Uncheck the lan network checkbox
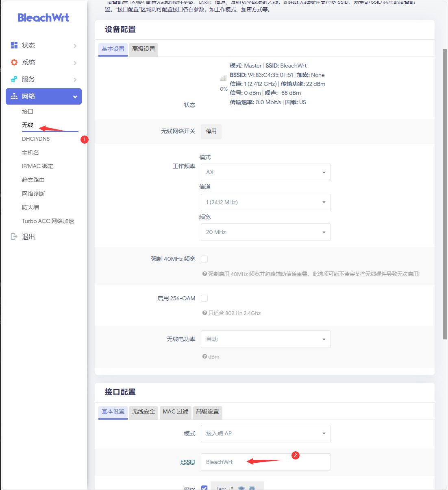The width and height of the screenshot is (448, 490). coord(204,488)
